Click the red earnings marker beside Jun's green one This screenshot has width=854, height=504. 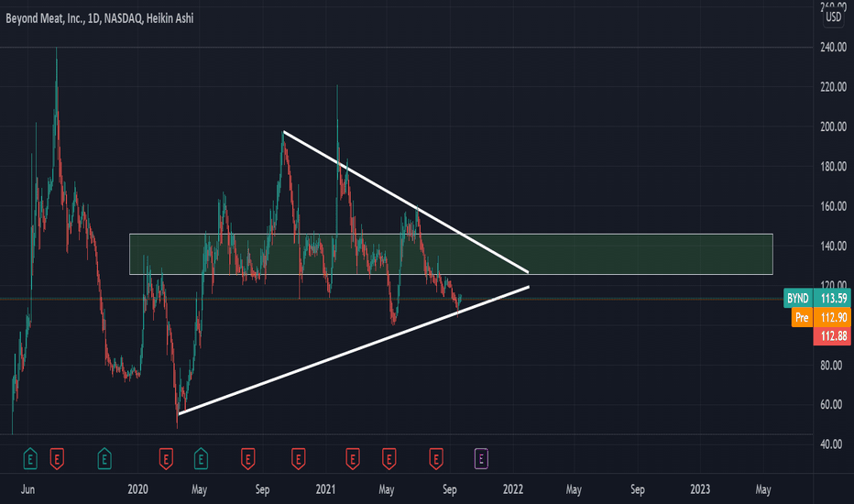57,459
